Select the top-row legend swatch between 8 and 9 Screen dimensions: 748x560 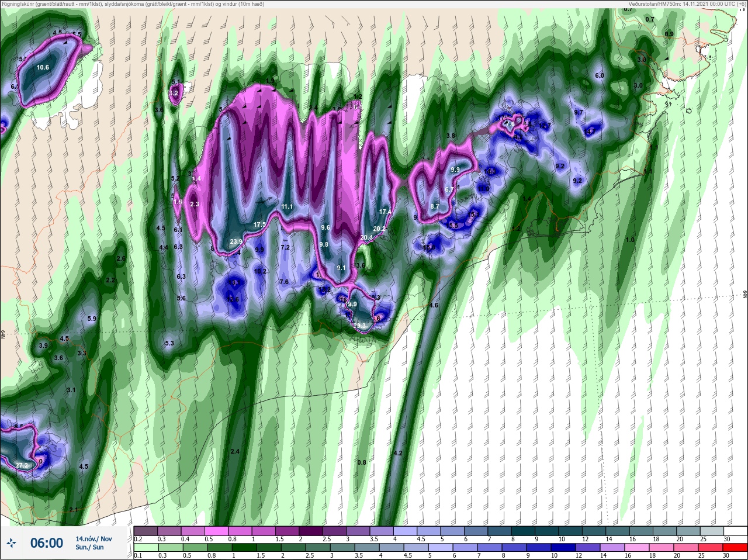click(524, 531)
